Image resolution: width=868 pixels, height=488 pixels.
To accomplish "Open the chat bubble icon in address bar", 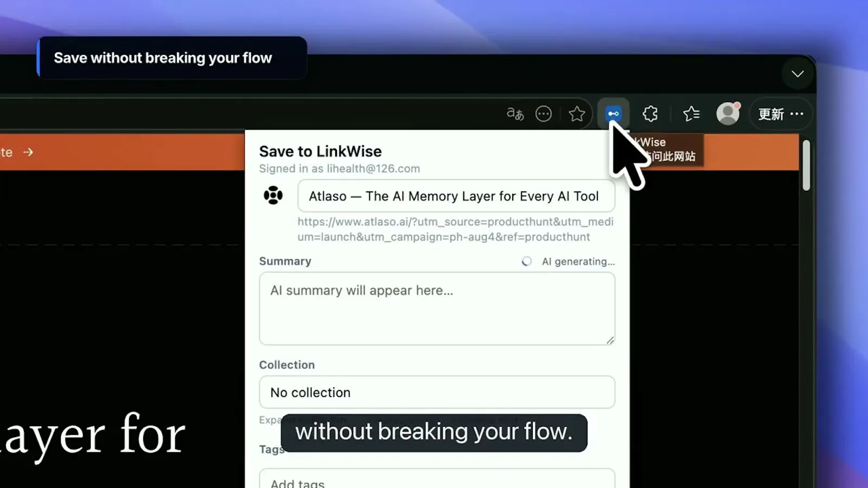I will 544,114.
